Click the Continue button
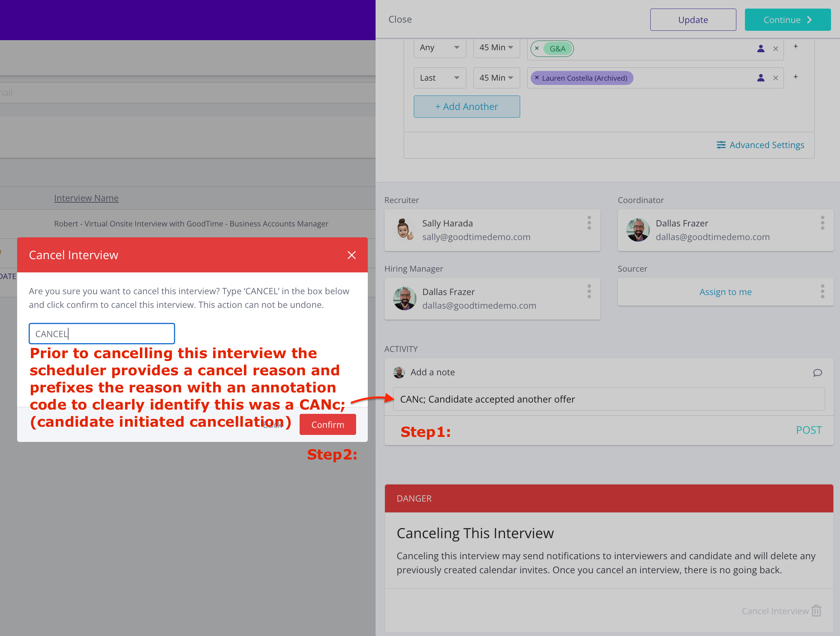This screenshot has height=636, width=840. [787, 19]
